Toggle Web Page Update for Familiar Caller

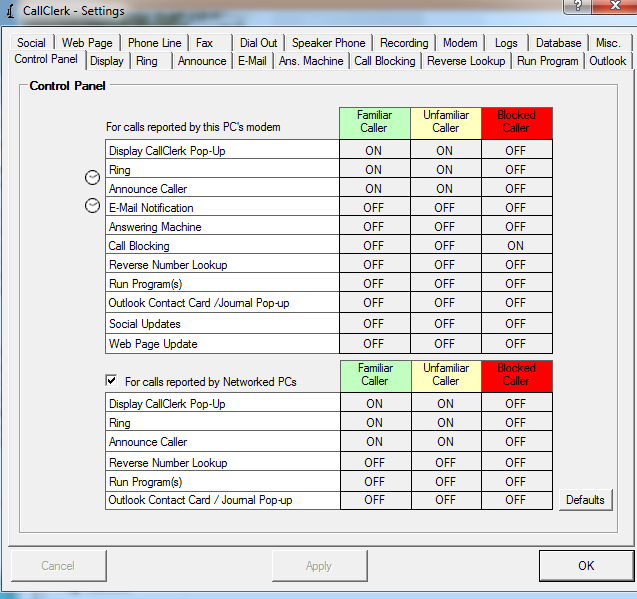pos(374,343)
